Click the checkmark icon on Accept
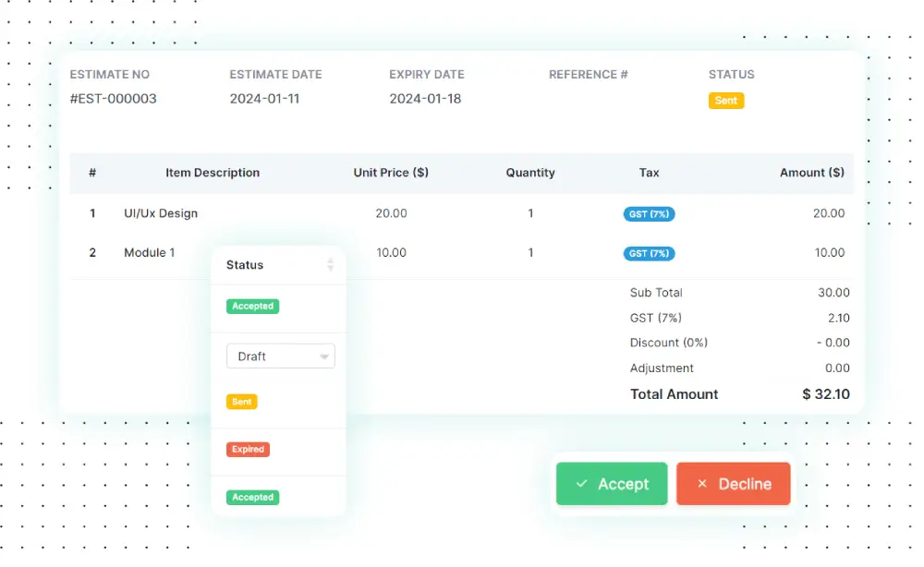The image size is (924, 567). coord(581,484)
